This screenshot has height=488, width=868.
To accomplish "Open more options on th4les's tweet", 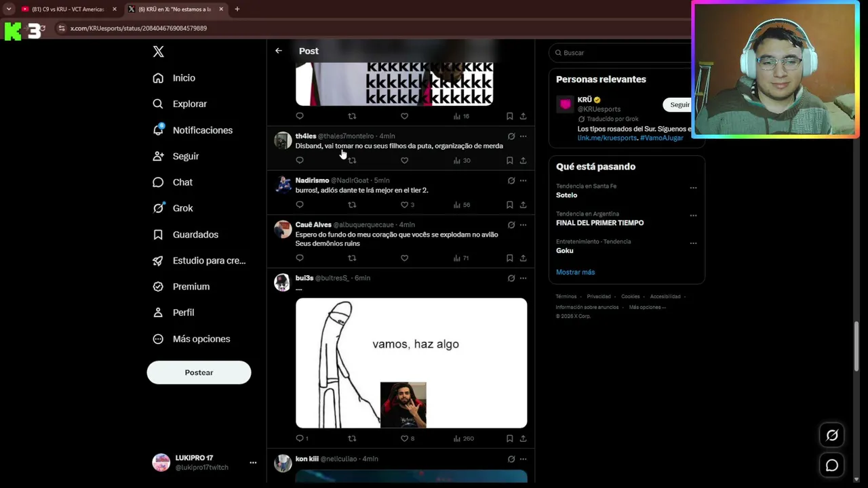I will [523, 136].
